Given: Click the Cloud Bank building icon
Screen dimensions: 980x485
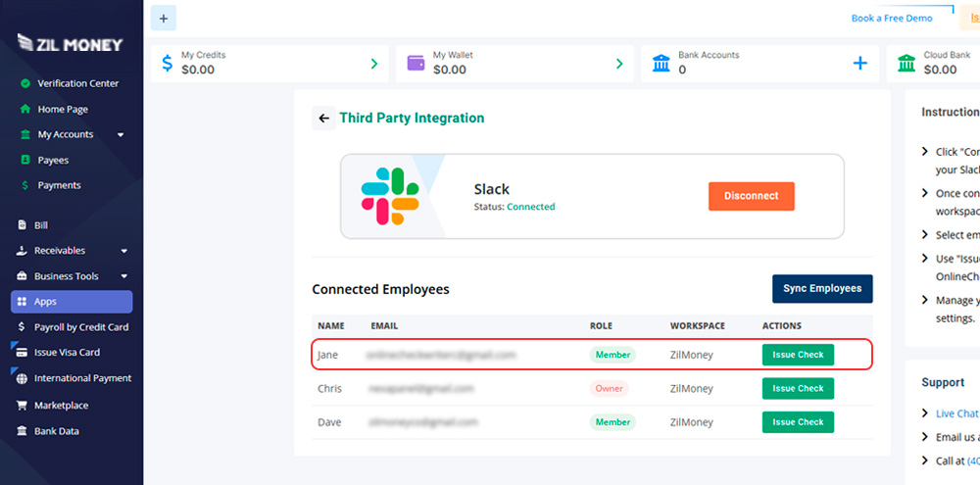Looking at the screenshot, I should coord(906,64).
